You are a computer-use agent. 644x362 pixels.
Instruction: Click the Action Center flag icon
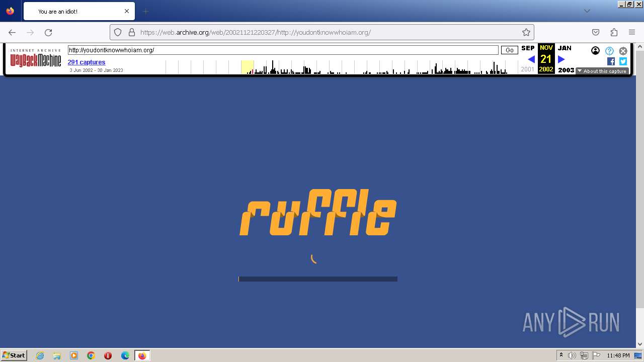pos(596,355)
